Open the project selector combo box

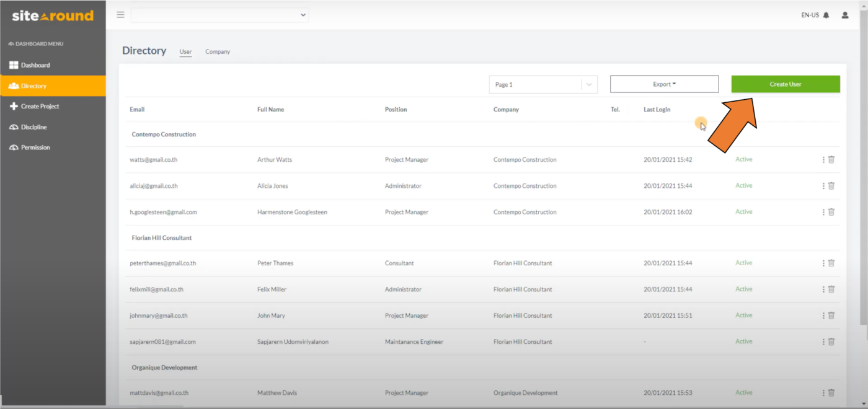point(219,14)
